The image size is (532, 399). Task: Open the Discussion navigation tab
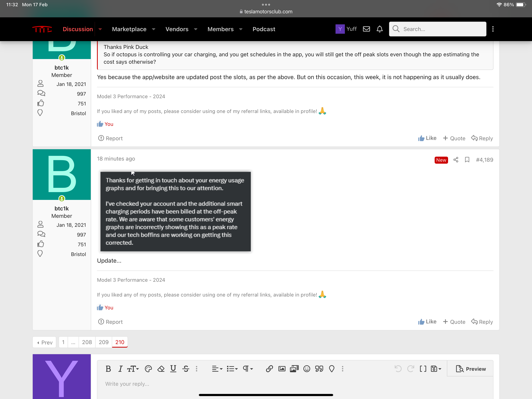78,29
